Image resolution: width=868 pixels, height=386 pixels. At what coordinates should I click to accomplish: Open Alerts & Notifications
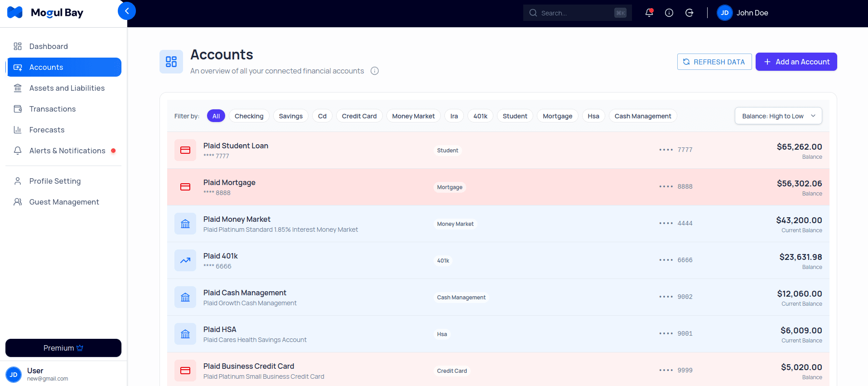(x=63, y=151)
